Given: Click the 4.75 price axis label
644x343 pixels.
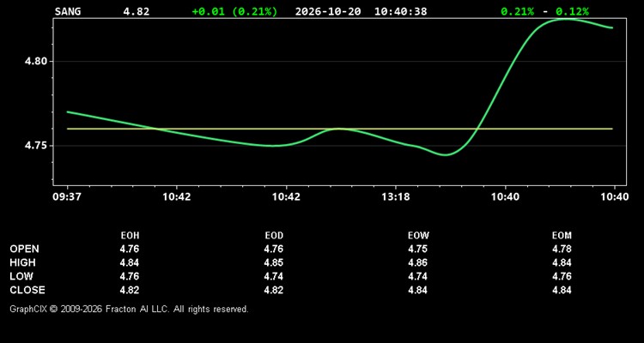Looking at the screenshot, I should 33,146.
